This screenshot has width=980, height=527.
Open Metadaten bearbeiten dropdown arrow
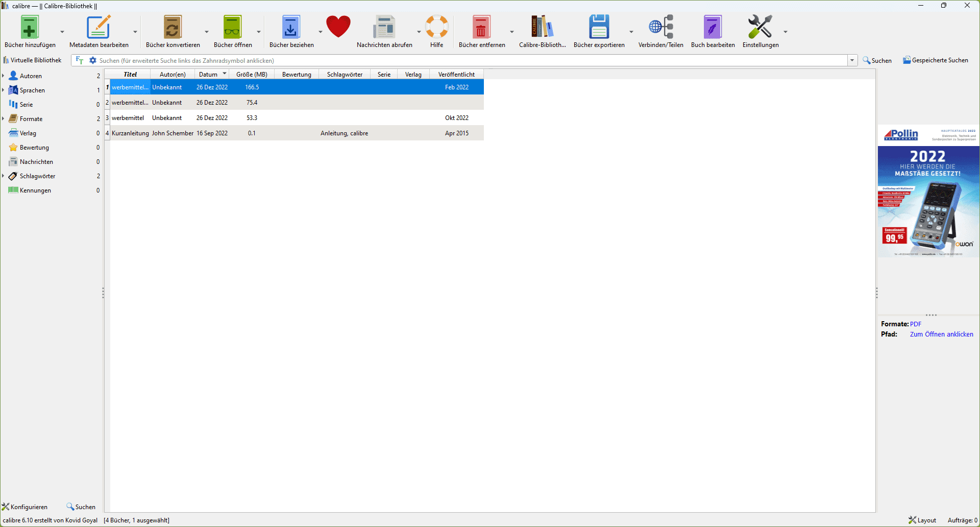click(x=135, y=32)
